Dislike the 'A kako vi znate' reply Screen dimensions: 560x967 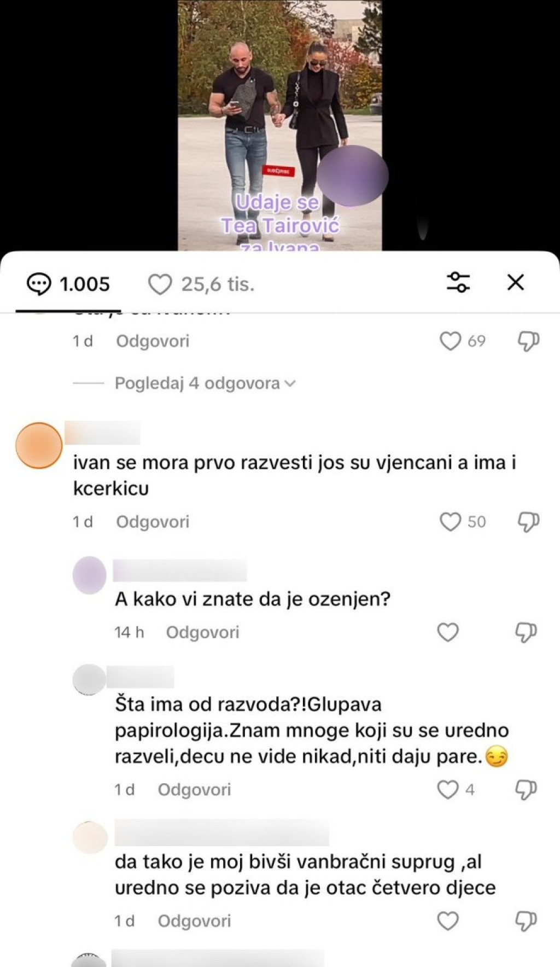pos(526,632)
